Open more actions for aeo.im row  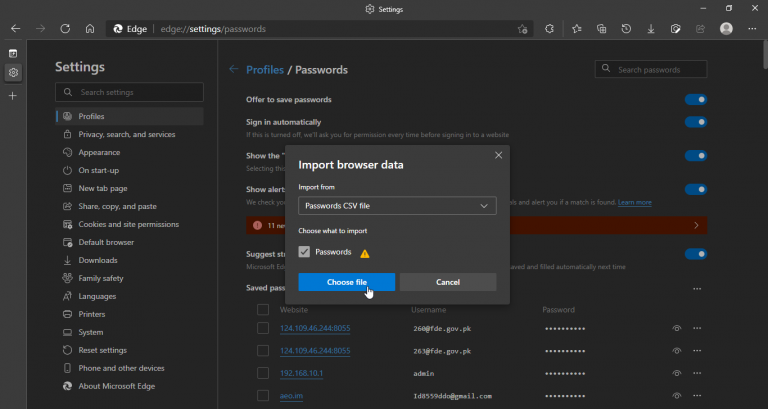click(697, 396)
